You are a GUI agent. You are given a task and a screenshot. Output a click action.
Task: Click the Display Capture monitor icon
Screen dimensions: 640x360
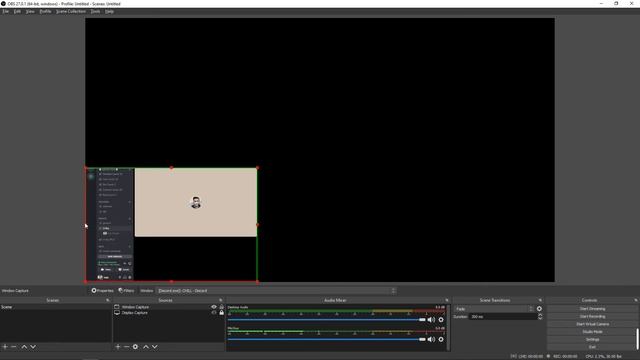(x=117, y=313)
